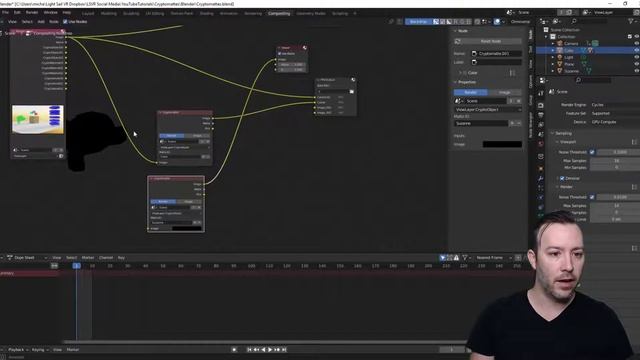Expand the Plane item in outliner
The height and width of the screenshot is (360, 640).
(553, 64)
